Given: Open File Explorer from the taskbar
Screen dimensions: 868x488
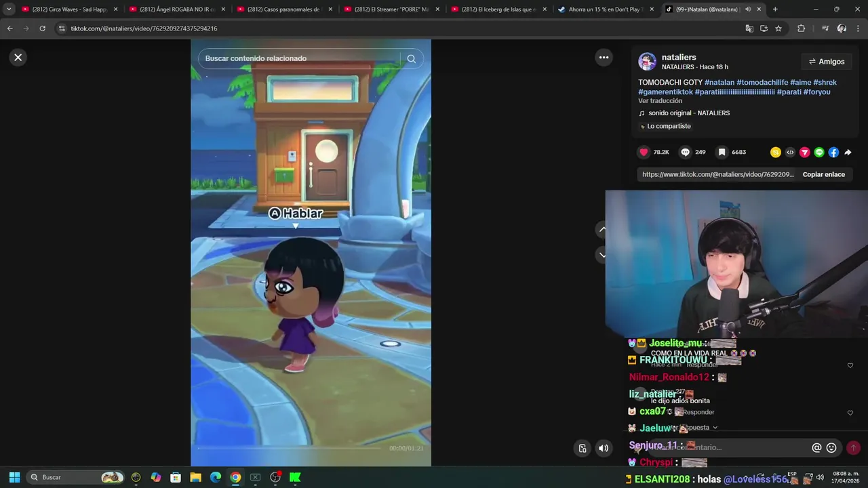Looking at the screenshot, I should tap(195, 477).
